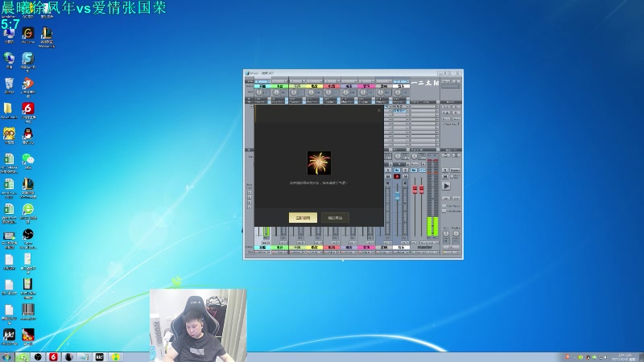This screenshot has width=644, height=362.
Task: Select the purple track name at top
Action: pyautogui.click(x=349, y=86)
